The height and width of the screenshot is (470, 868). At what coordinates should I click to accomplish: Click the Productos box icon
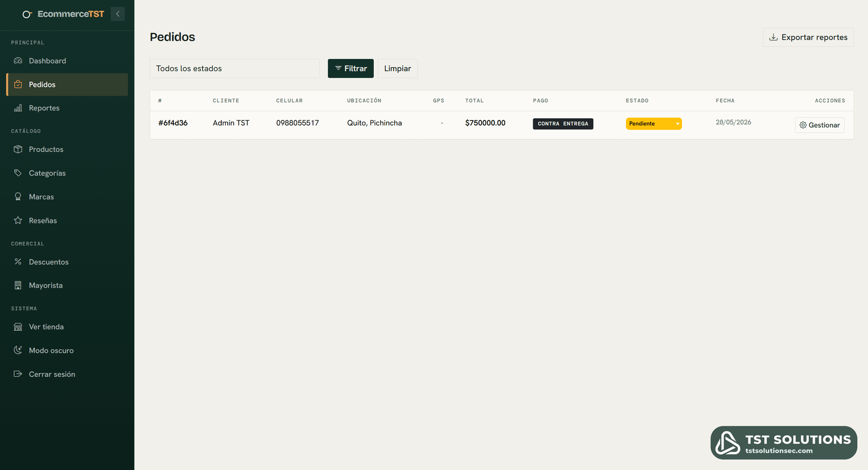pos(18,149)
